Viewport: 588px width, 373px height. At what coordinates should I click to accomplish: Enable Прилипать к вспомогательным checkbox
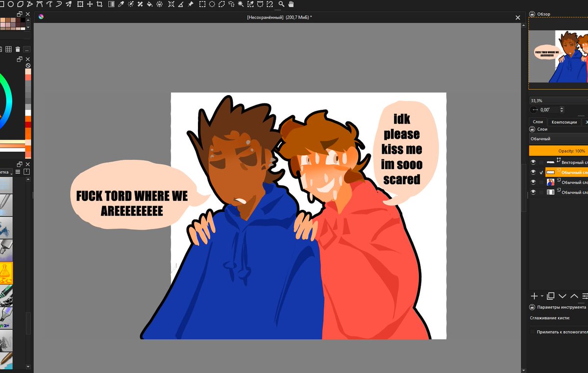[533, 332]
